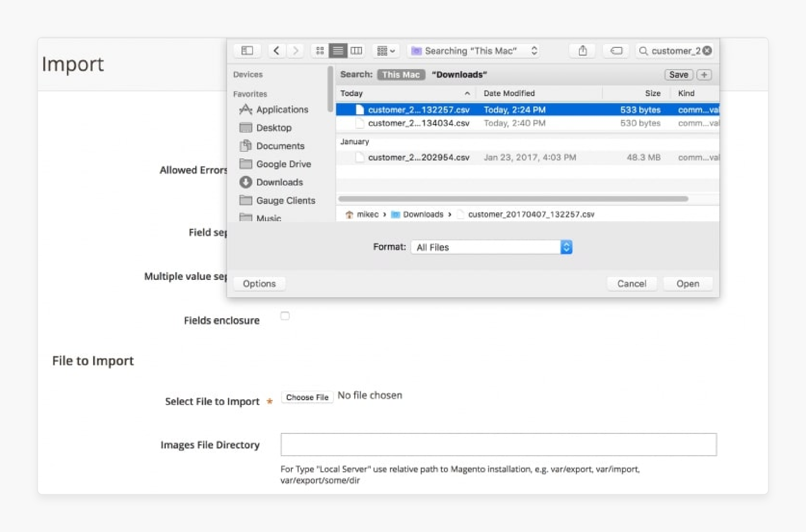The image size is (806, 532).
Task: Toggle the Fields enclosure checkbox
Action: [285, 316]
